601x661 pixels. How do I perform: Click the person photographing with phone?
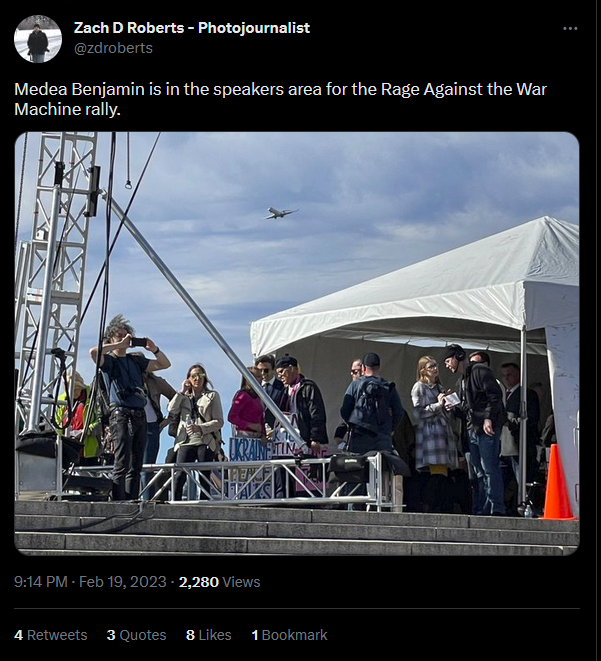coord(126,405)
